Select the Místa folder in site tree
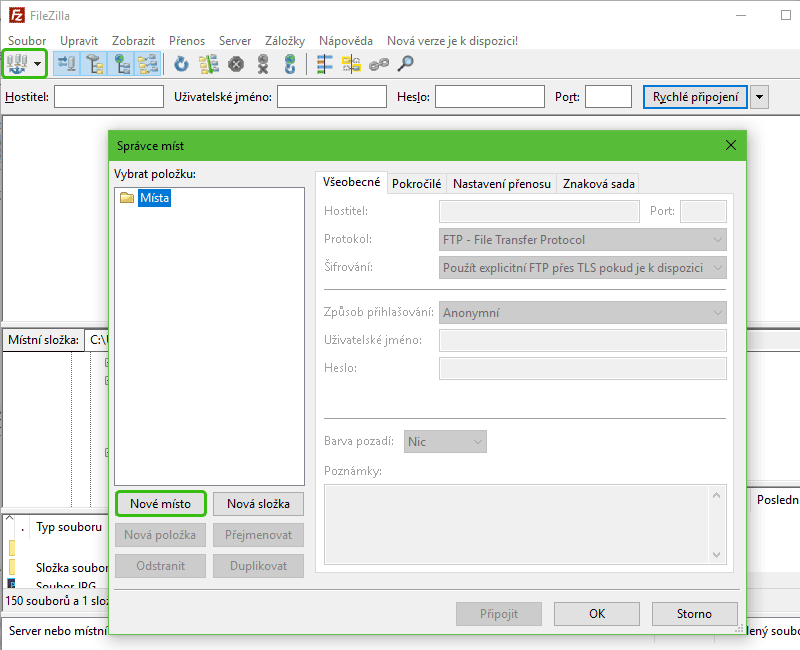The image size is (800, 650). click(x=154, y=197)
